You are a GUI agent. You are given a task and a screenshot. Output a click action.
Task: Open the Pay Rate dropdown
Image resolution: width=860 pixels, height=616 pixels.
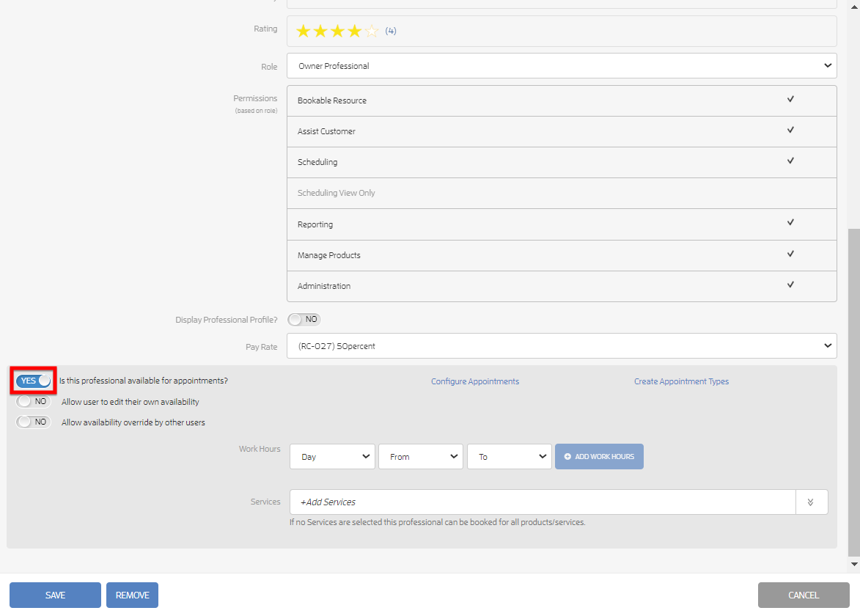pyautogui.click(x=562, y=346)
